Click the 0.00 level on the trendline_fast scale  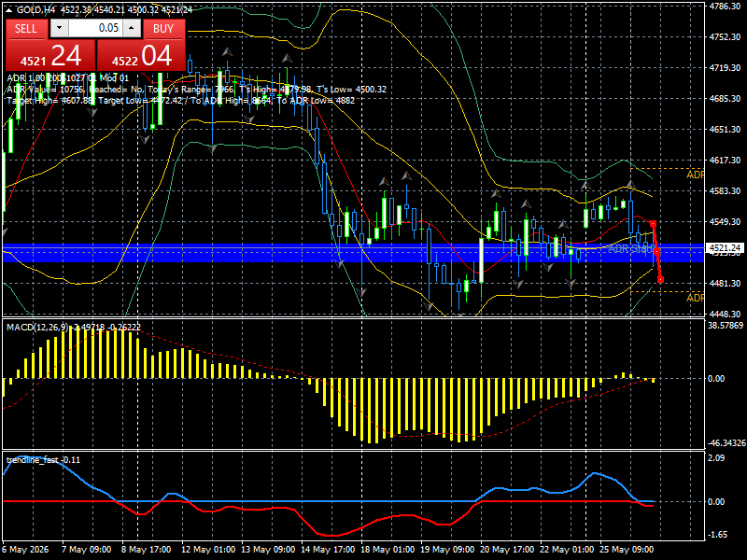[716, 502]
